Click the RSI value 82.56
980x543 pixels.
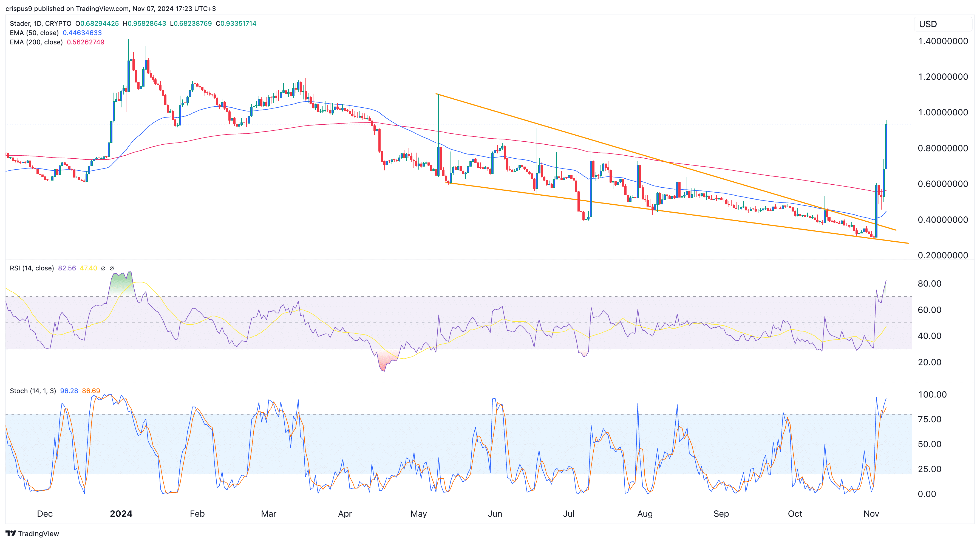point(67,268)
